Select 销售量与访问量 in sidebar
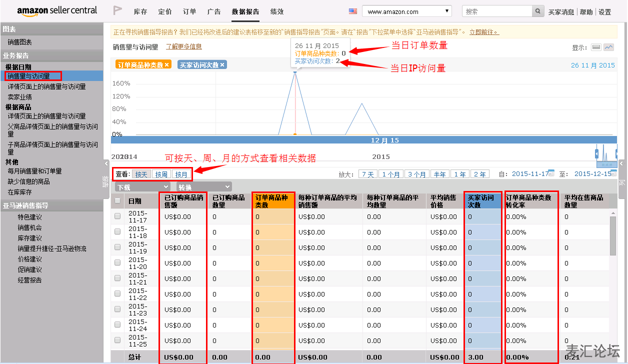628x364 pixels. tap(28, 76)
